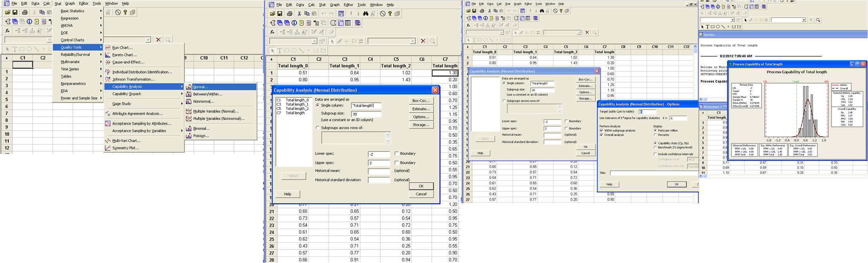Click the Zoom magnifier icon above the Session window

pos(818,20)
